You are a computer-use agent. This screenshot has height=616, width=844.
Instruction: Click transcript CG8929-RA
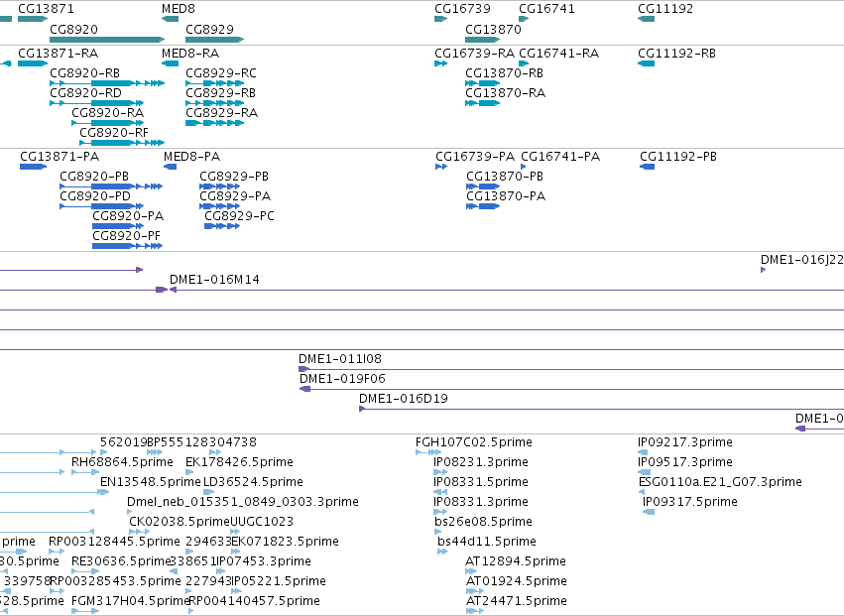(x=222, y=113)
